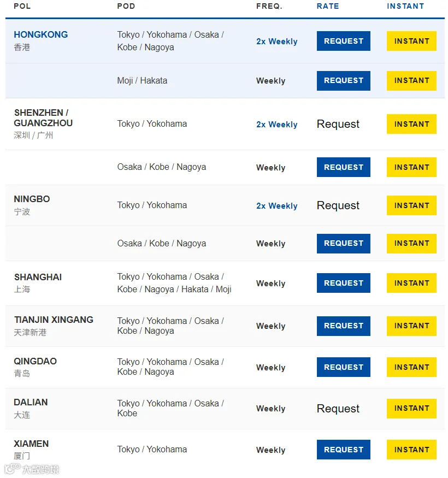The height and width of the screenshot is (478, 448).
Task: Click REQUEST button for Xiamen row
Action: click(343, 450)
